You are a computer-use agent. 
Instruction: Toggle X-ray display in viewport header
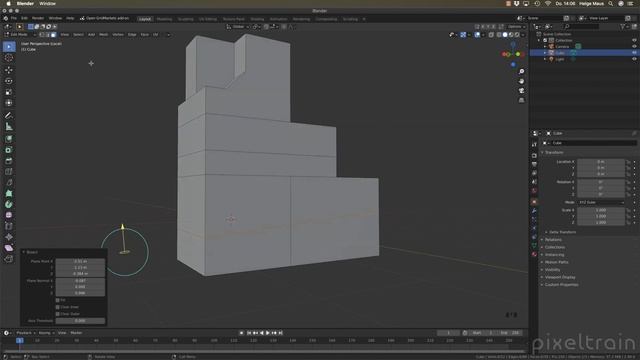point(491,35)
